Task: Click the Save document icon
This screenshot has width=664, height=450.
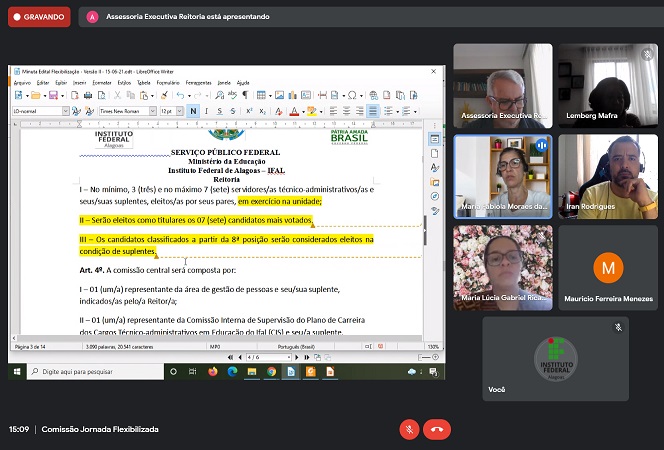Action: pos(54,96)
